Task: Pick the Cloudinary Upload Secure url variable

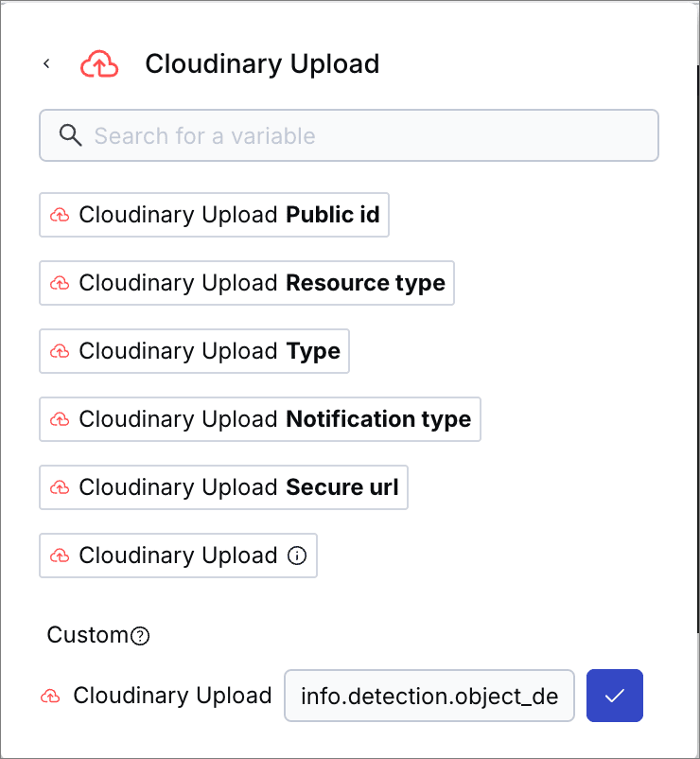Action: coord(223,487)
